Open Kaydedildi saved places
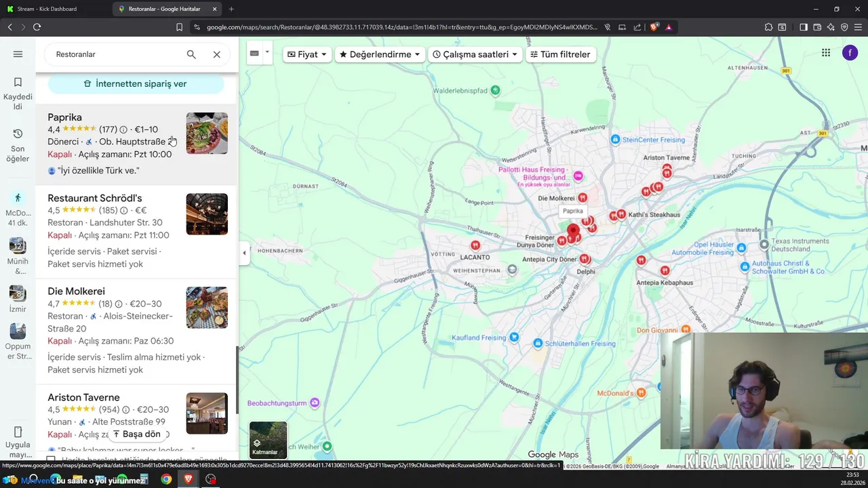 pyautogui.click(x=18, y=94)
